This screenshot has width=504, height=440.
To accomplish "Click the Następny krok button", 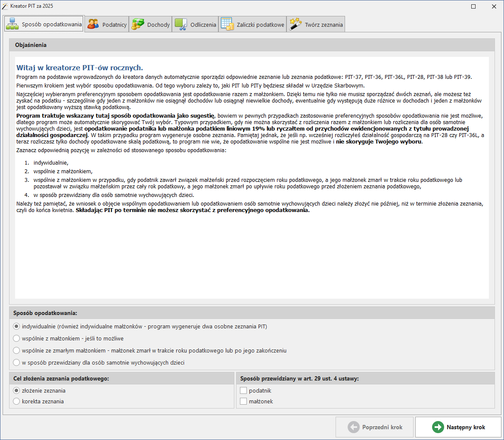I will click(458, 427).
